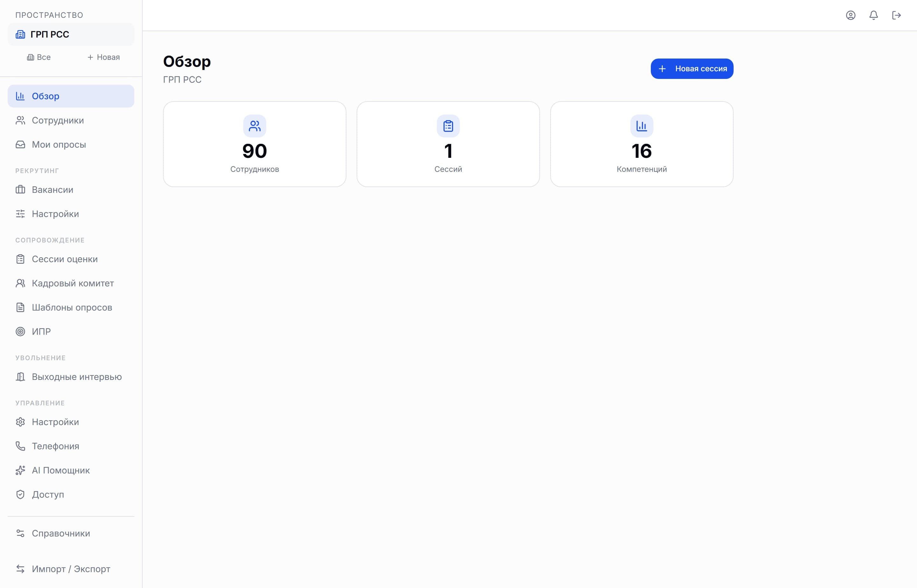Open the Телефония settings
This screenshot has height=588, width=917.
tap(71, 446)
